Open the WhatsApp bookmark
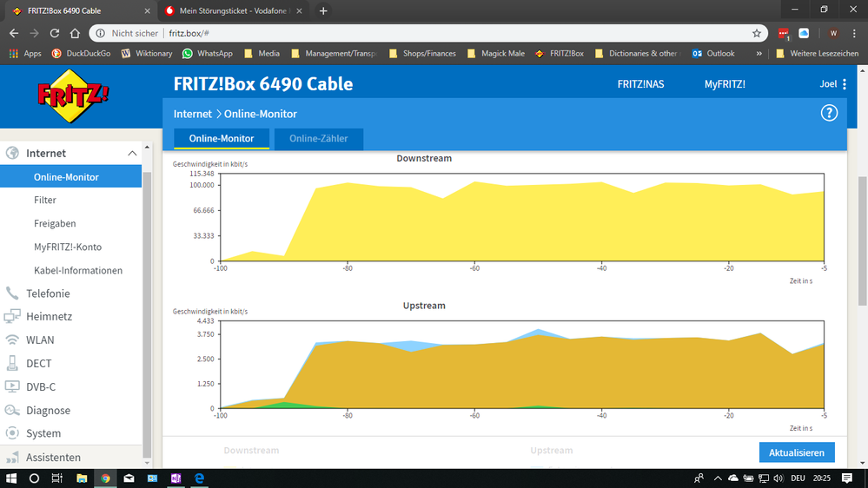868x488 pixels. pos(208,54)
